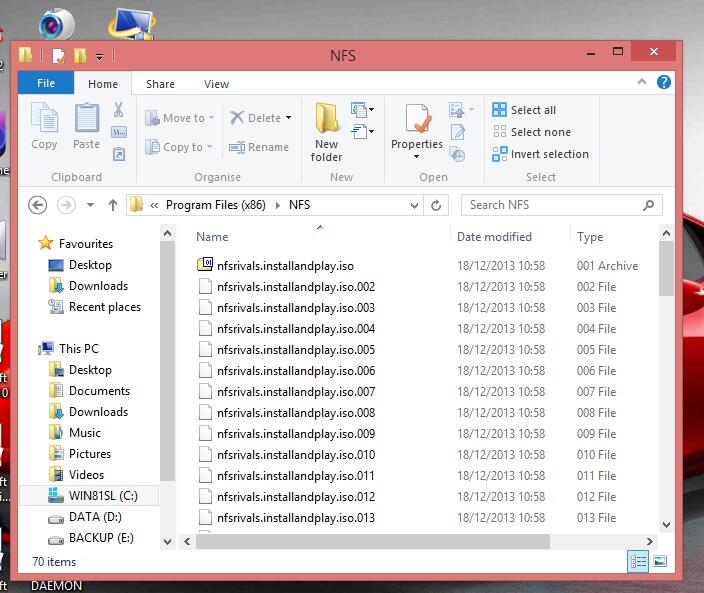
Task: Click Invert selection in ribbon
Action: pyautogui.click(x=540, y=154)
